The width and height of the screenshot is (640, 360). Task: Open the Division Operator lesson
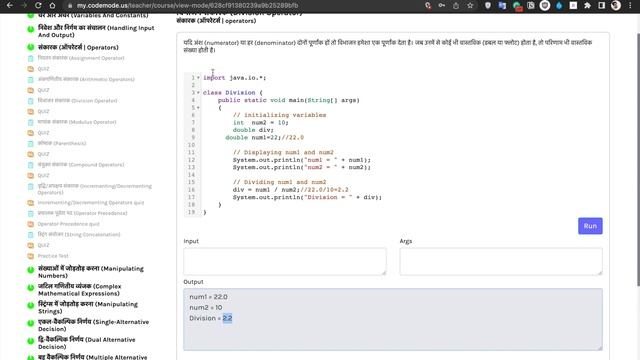tap(77, 100)
